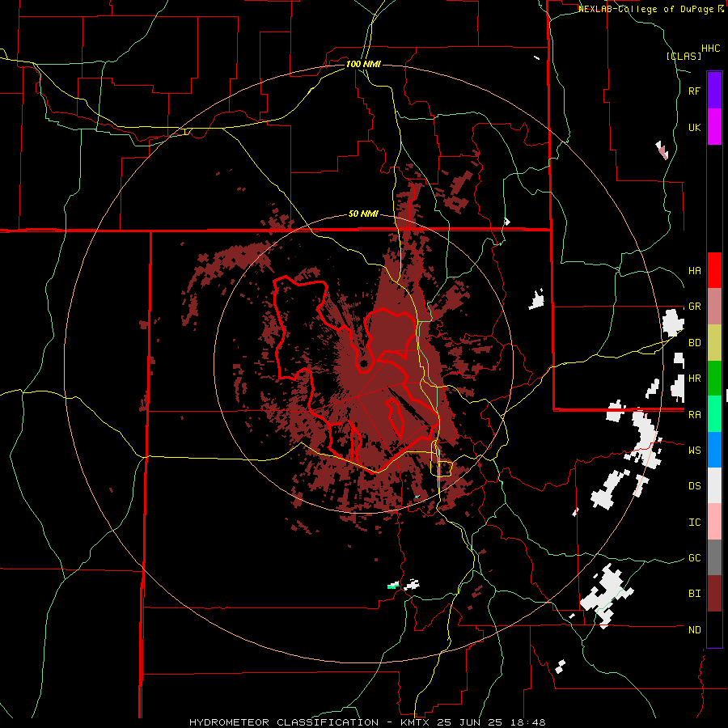Select the yellow BD legend swatch
728x728 pixels.
click(714, 343)
